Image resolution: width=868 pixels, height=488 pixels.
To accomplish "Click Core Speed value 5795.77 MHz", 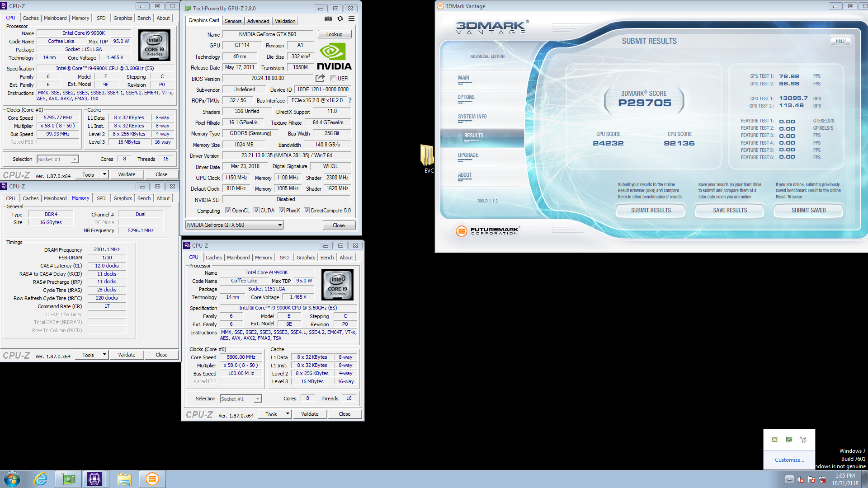I will [58, 117].
